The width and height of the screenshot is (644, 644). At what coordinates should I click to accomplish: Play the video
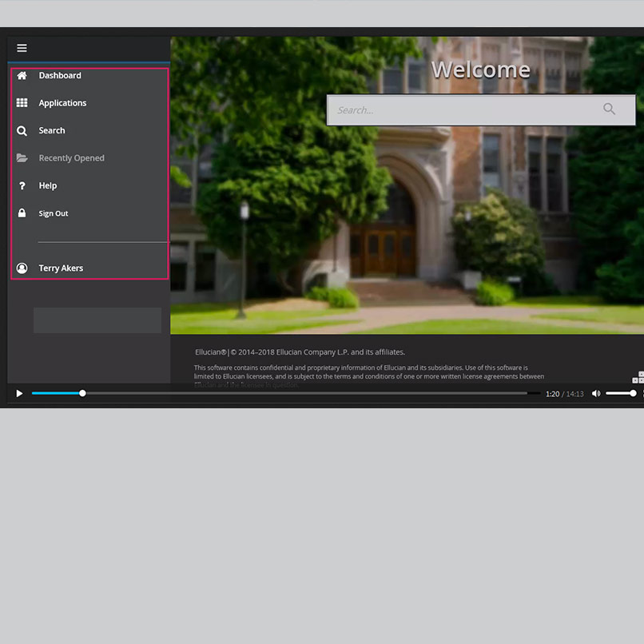19,393
